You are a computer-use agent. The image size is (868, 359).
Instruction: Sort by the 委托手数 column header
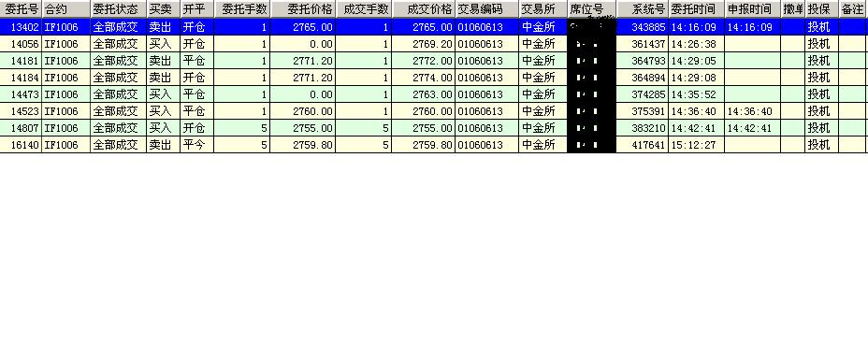pyautogui.click(x=242, y=9)
